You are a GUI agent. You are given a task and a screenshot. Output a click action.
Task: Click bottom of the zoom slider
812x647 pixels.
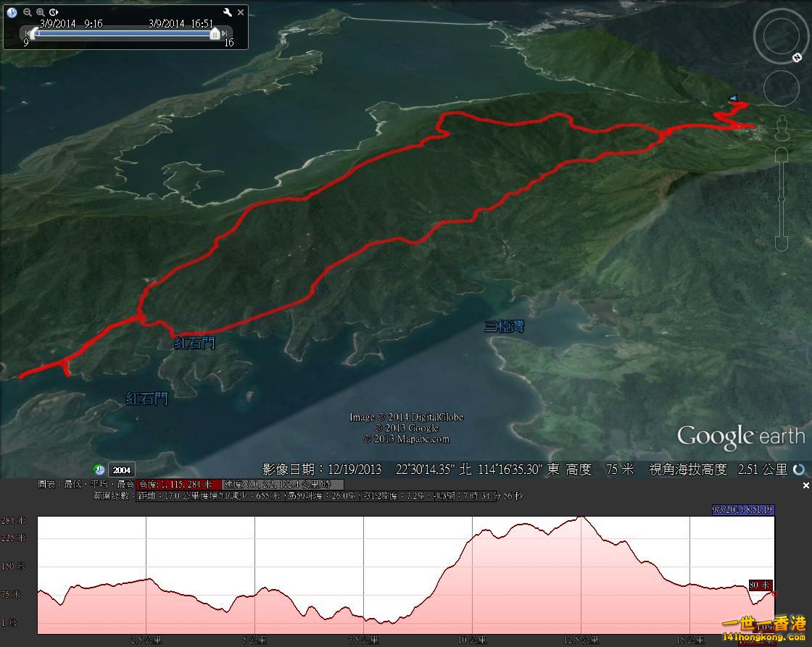pos(781,242)
